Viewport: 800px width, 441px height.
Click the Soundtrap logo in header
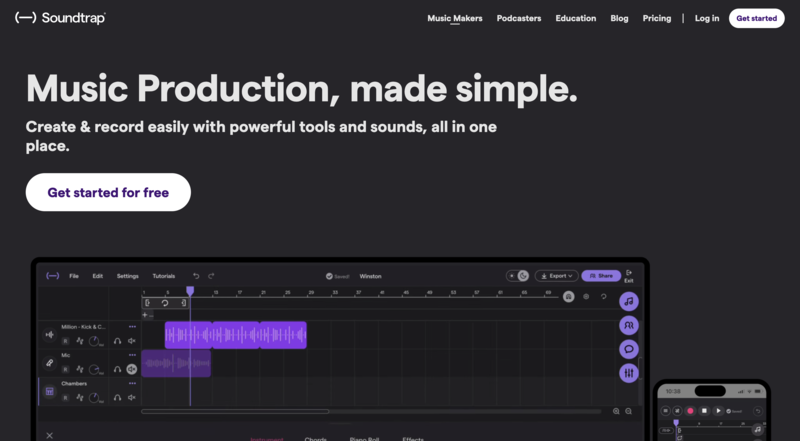[61, 18]
